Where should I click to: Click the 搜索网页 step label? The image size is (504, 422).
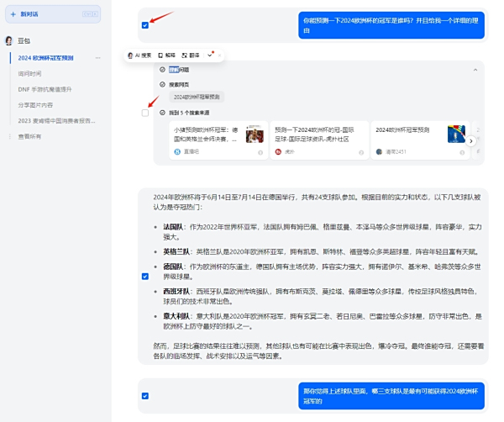click(x=179, y=85)
